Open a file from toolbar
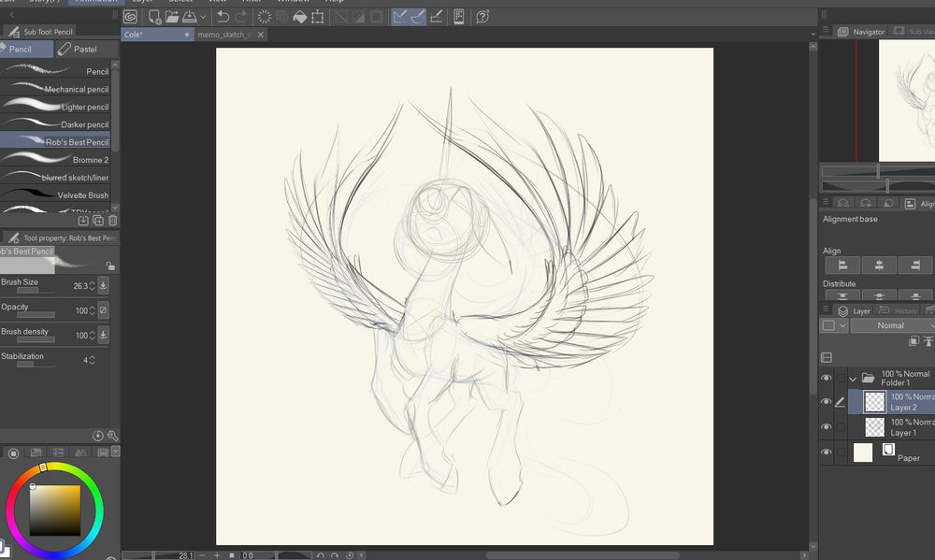This screenshot has width=935, height=560. click(172, 17)
